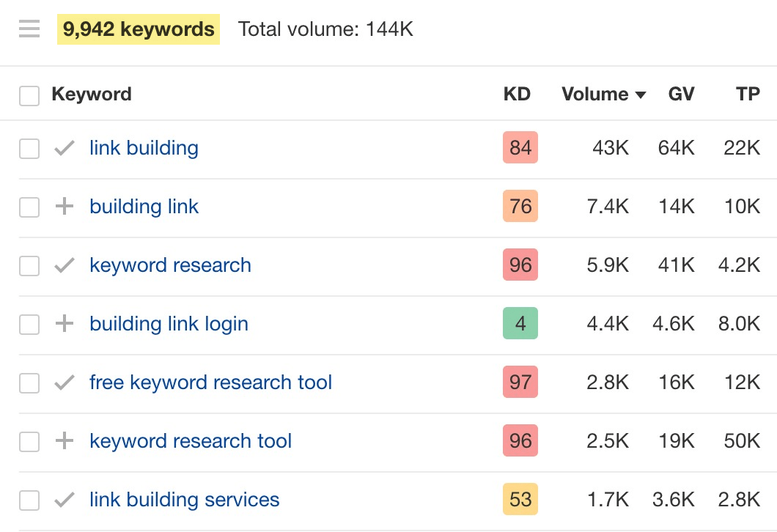
Task: Click the highlighted 9,942 keywords label
Action: point(139,29)
